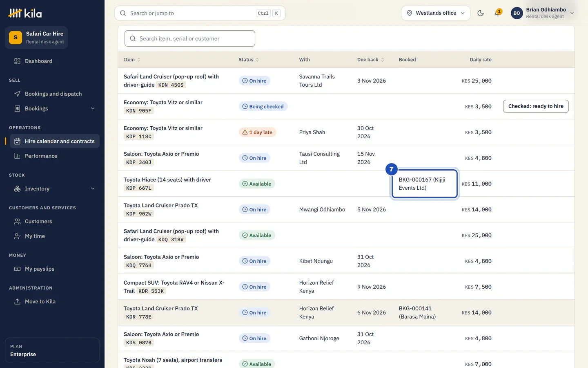The height and width of the screenshot is (368, 588).
Task: Click the My time person icon
Action: 17,236
